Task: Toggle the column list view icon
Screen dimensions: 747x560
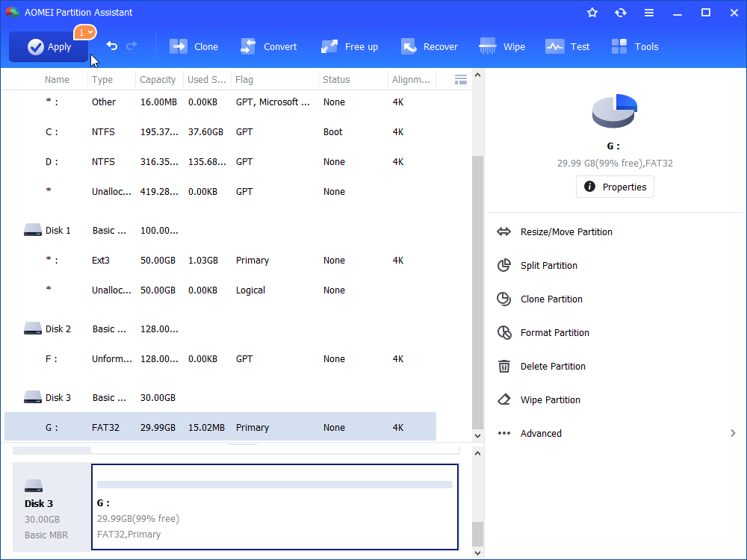Action: [x=461, y=79]
